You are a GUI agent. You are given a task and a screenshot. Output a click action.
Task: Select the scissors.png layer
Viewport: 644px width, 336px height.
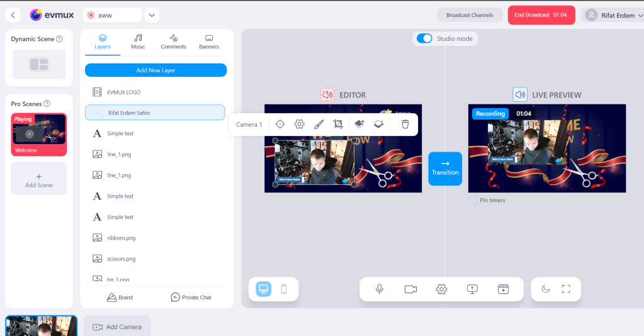(x=155, y=259)
